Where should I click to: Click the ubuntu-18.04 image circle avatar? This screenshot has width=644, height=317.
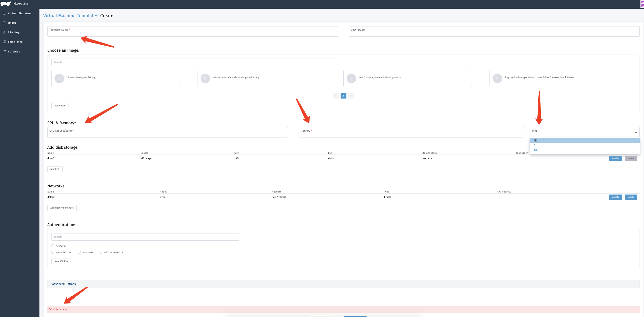pyautogui.click(x=205, y=78)
